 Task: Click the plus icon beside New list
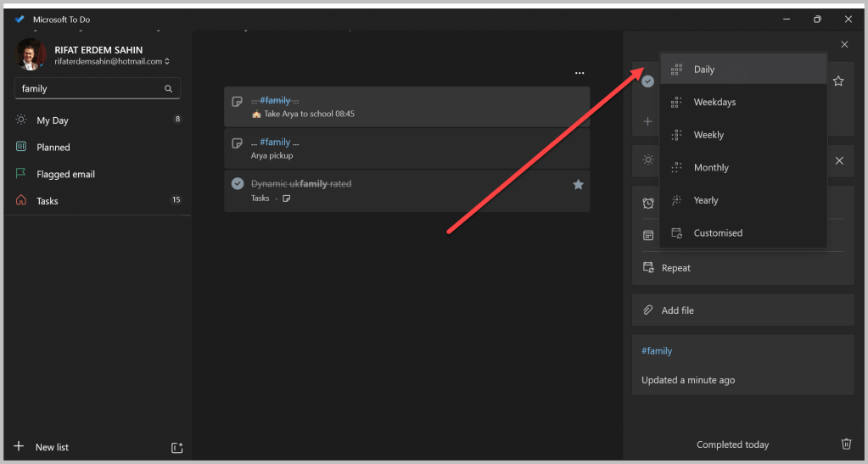coord(19,446)
